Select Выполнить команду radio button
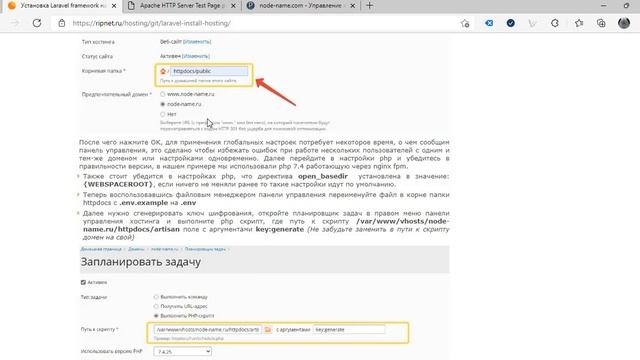This screenshot has height=360, width=640. pos(156,297)
